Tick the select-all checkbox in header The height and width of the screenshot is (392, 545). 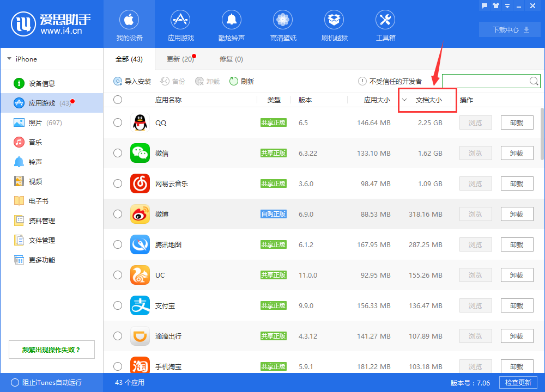tap(118, 100)
